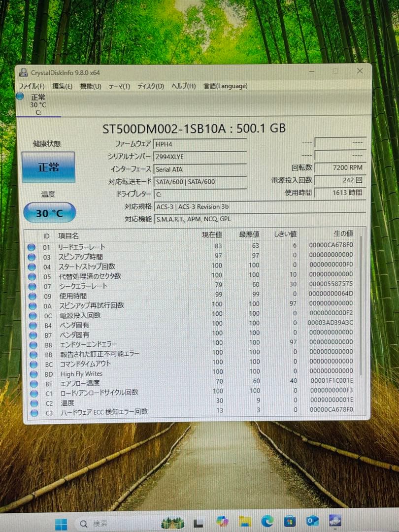
Task: Click the power-on hours value 1613 時間
Action: (x=340, y=193)
